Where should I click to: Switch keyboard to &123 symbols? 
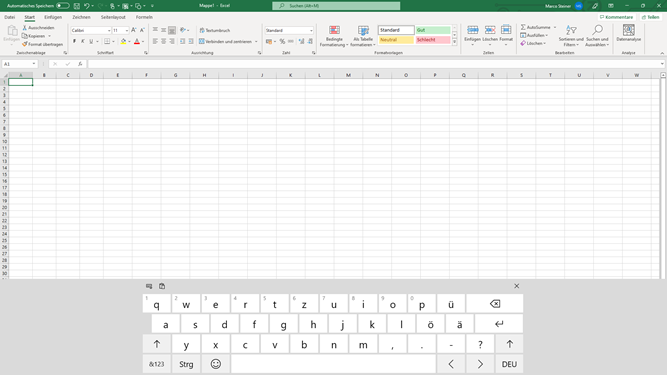[157, 364]
